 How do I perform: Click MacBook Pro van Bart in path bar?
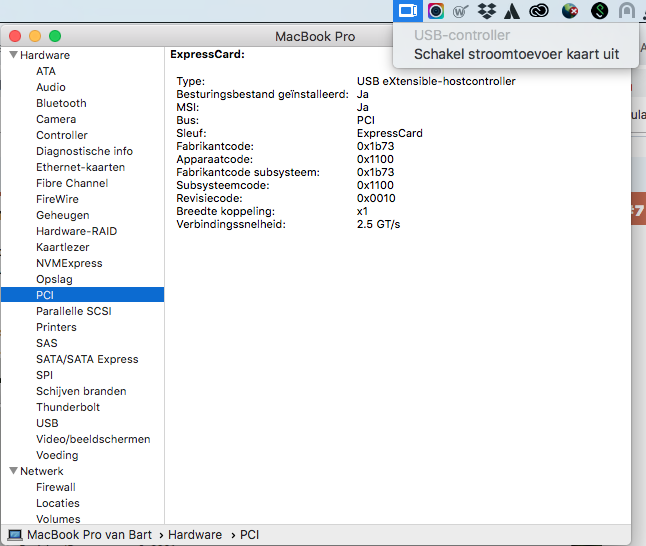pos(89,534)
